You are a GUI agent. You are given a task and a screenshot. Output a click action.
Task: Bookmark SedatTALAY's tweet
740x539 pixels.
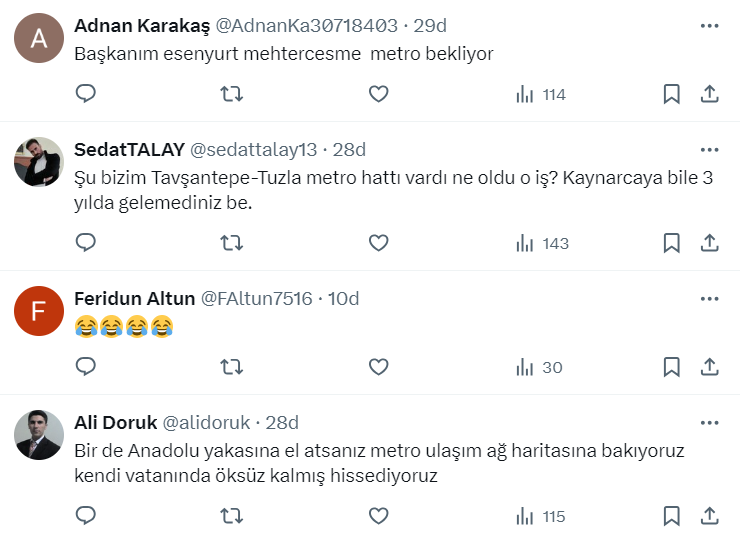(x=672, y=243)
